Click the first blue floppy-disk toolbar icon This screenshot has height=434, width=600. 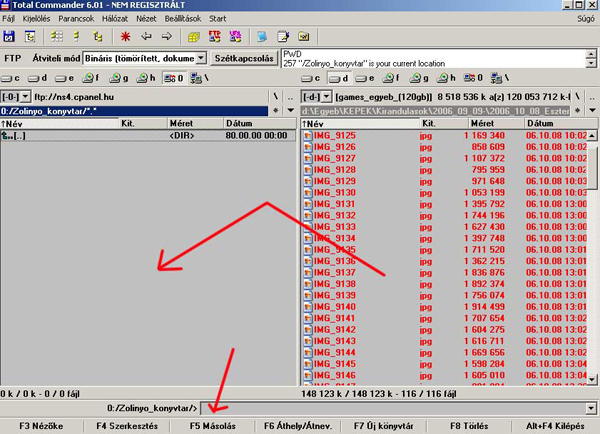[9, 37]
